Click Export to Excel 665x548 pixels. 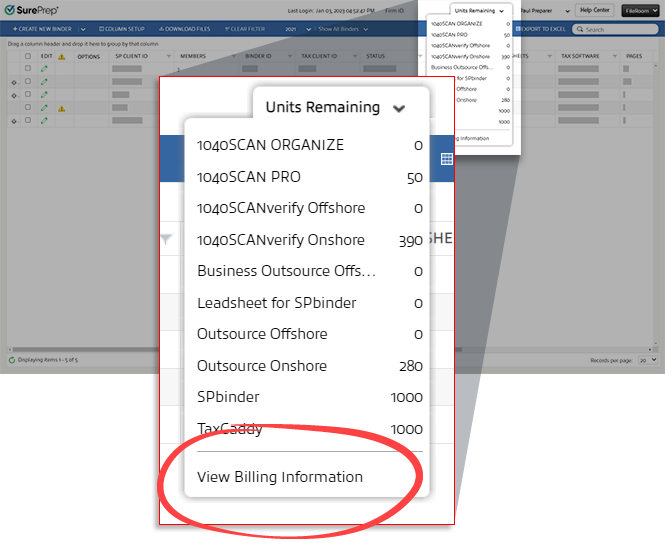(x=541, y=29)
